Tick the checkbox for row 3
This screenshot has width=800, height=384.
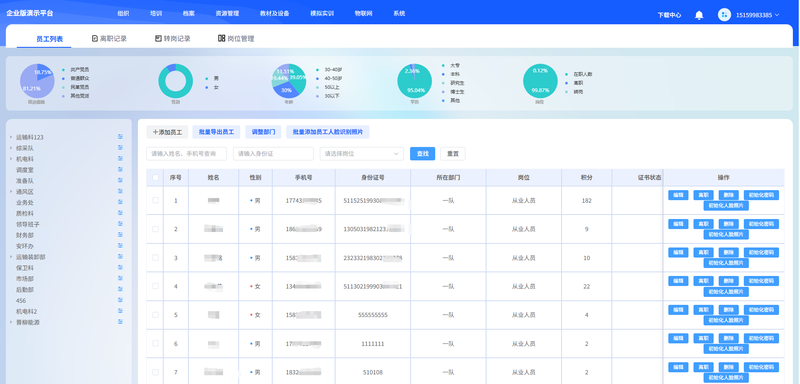[155, 258]
